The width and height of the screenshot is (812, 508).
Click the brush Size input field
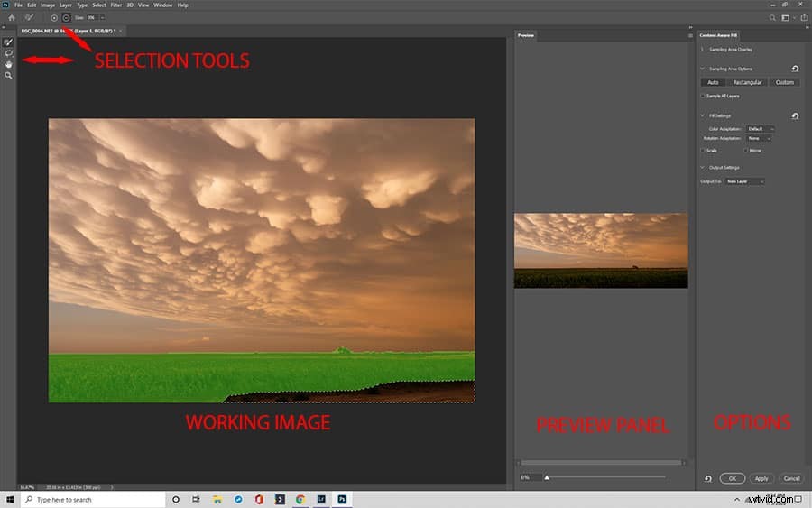(x=92, y=18)
